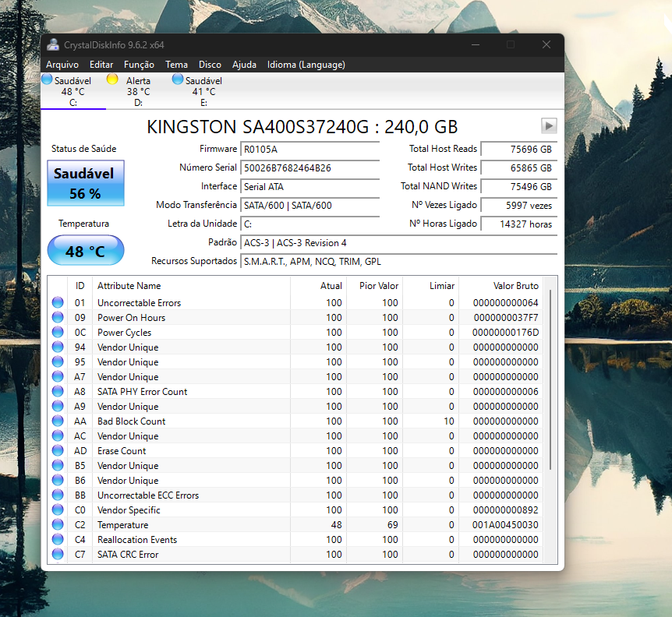Click status orb for ID B6 row
Screen dimensions: 672x617
(58, 481)
